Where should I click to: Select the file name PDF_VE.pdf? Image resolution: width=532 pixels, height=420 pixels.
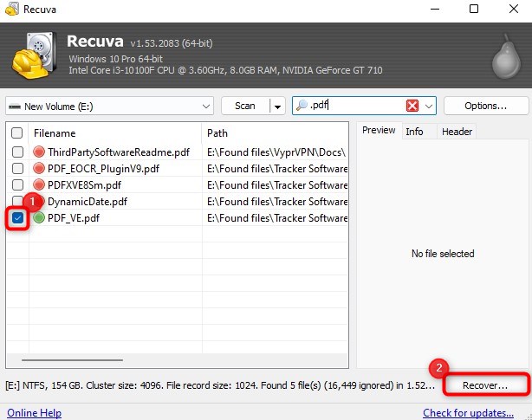tap(74, 218)
